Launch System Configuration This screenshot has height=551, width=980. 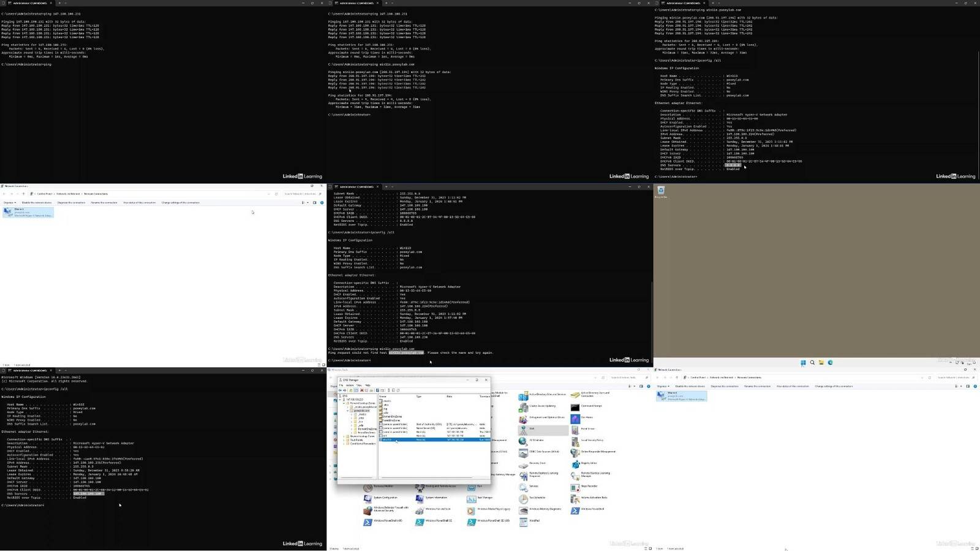click(380, 498)
